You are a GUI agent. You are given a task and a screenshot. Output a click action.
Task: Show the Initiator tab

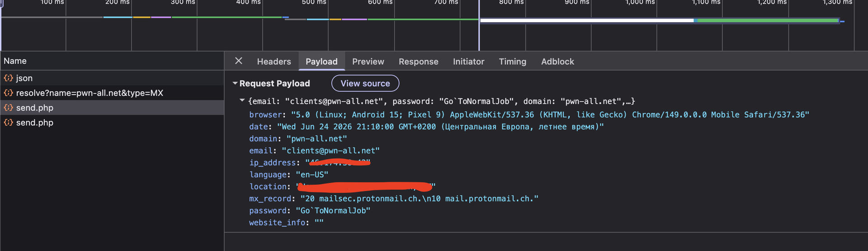(468, 62)
